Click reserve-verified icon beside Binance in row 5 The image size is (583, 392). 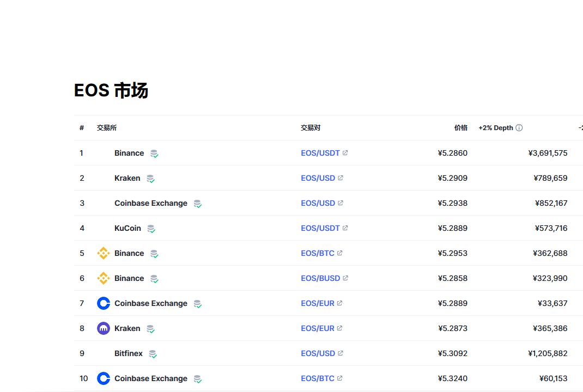(154, 254)
